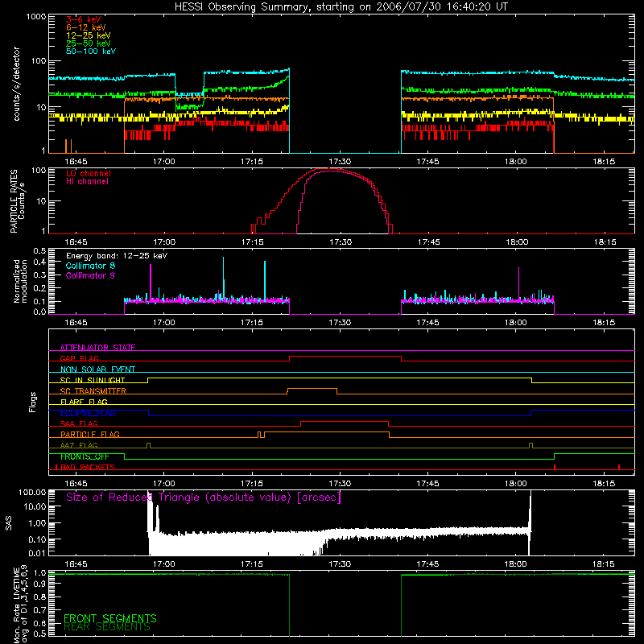
Task: Click the 'Flags' vertical axis label
Action: (x=32, y=402)
